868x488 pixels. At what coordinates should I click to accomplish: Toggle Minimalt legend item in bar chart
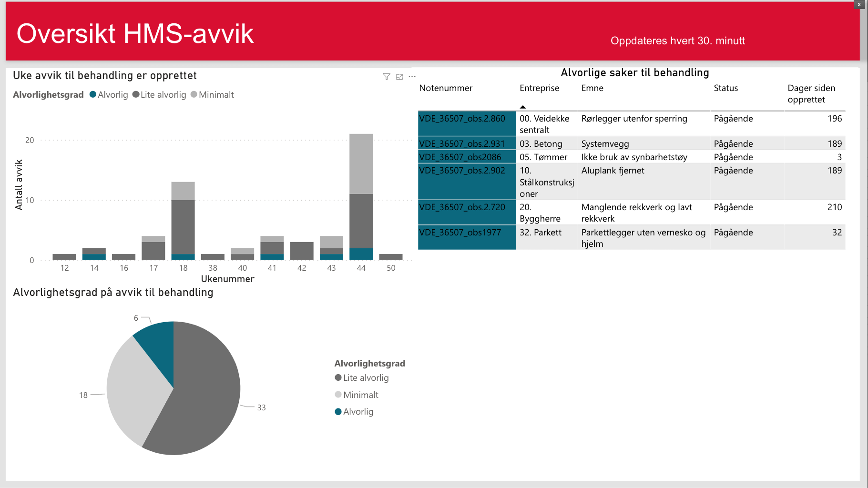click(212, 95)
